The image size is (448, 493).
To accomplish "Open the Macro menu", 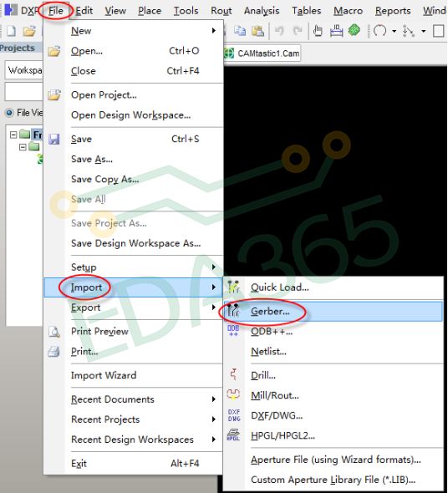I will (348, 11).
